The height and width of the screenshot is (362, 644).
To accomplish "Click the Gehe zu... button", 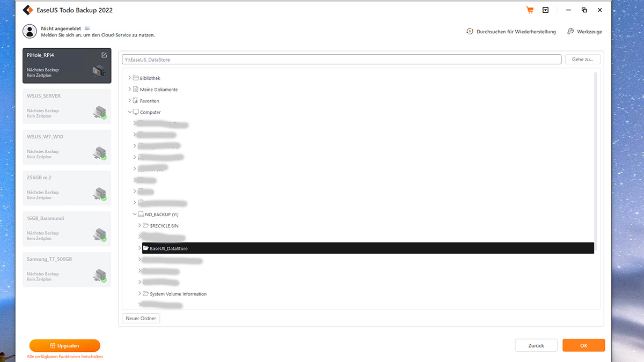I will tap(582, 60).
